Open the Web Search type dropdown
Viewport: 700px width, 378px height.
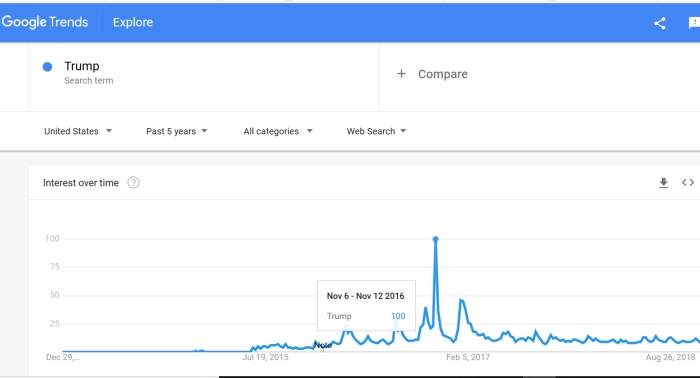(x=376, y=131)
